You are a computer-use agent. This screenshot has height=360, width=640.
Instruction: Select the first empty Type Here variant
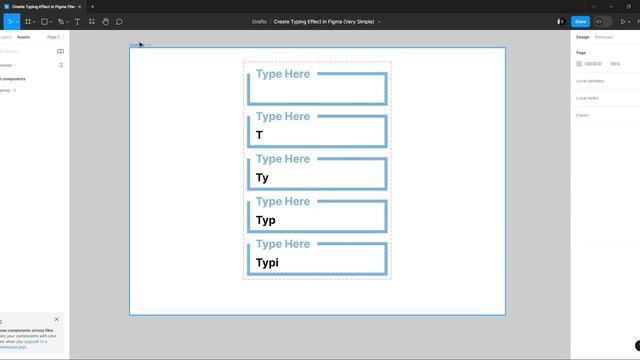[x=317, y=87]
